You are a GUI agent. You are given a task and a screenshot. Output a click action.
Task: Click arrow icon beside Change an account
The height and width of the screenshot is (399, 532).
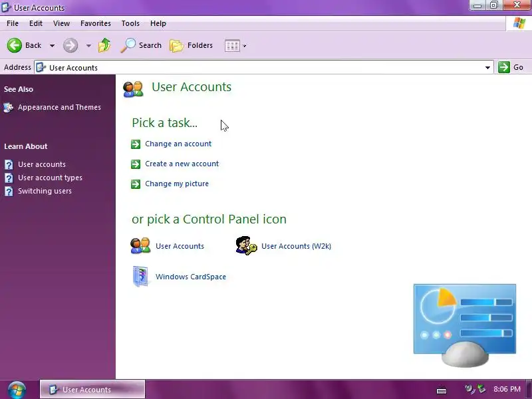click(x=136, y=144)
